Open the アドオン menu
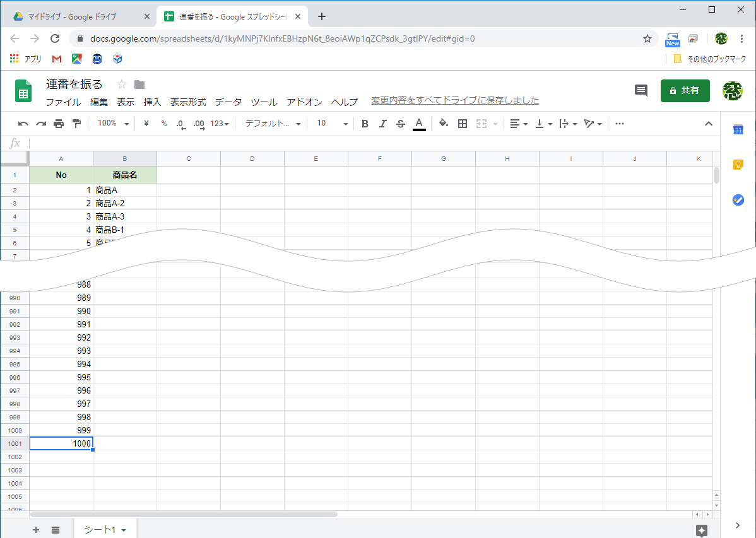The height and width of the screenshot is (538, 756). tap(304, 102)
